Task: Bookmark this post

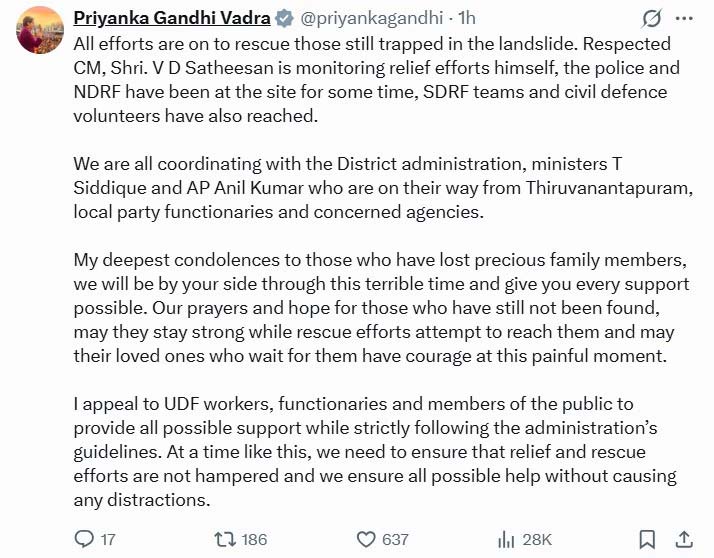Action: 647,540
